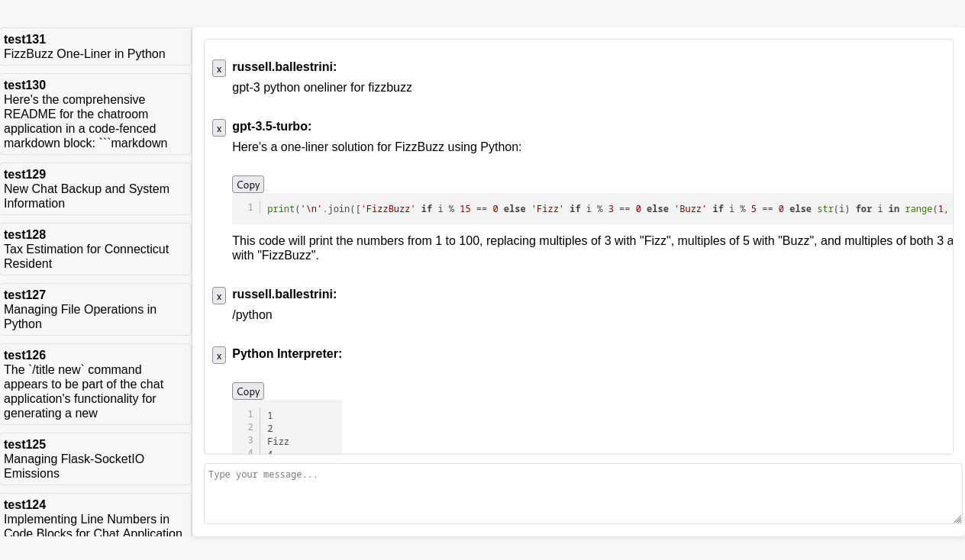This screenshot has height=560, width=965.
Task: Click the message box resize handle
Action: click(x=957, y=519)
